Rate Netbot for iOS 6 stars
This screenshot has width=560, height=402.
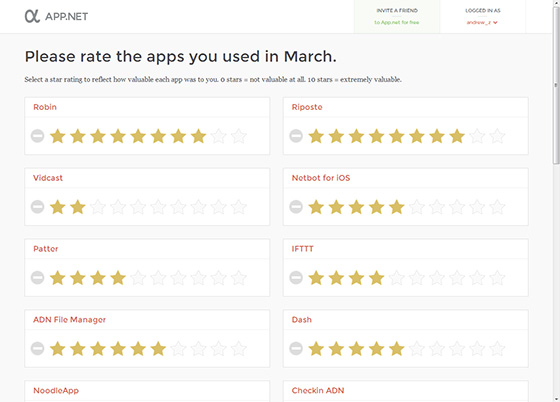(417, 207)
